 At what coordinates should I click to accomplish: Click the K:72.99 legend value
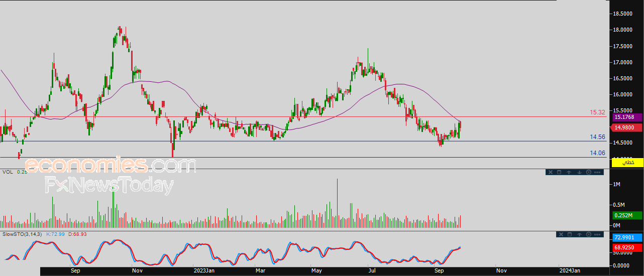point(56,234)
